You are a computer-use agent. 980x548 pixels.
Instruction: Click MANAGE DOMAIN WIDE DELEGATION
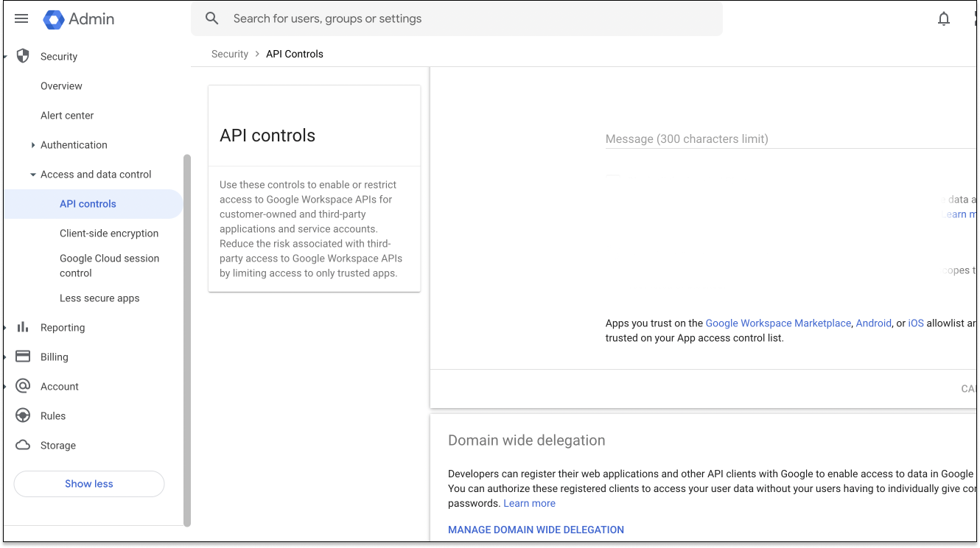pyautogui.click(x=536, y=530)
